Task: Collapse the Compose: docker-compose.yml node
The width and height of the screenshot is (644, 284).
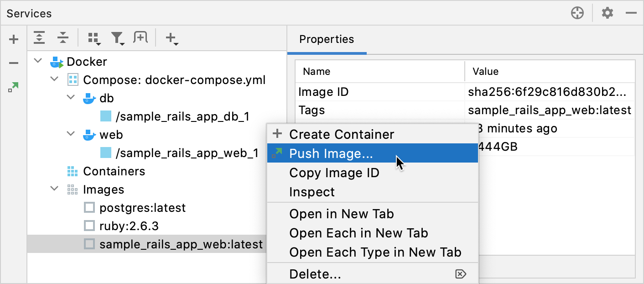Action: click(x=54, y=79)
